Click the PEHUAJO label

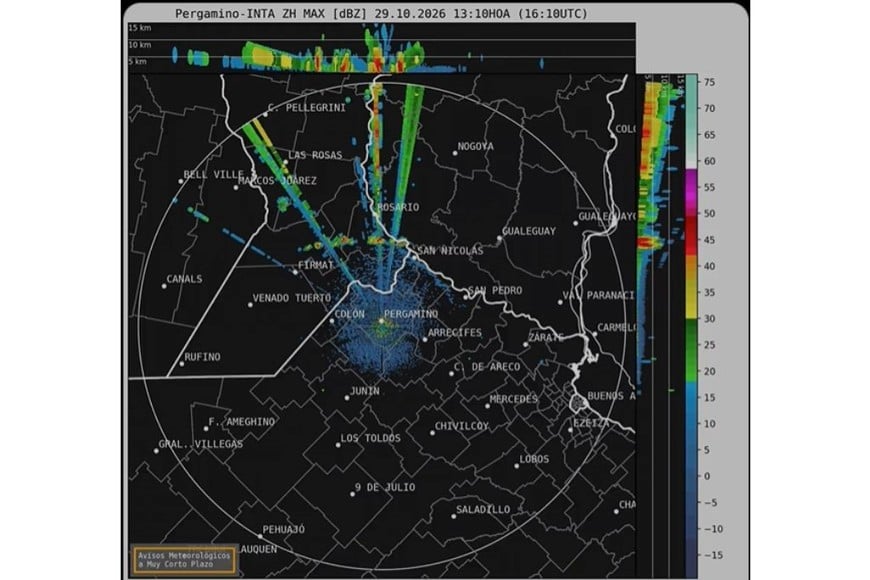[x=284, y=530]
